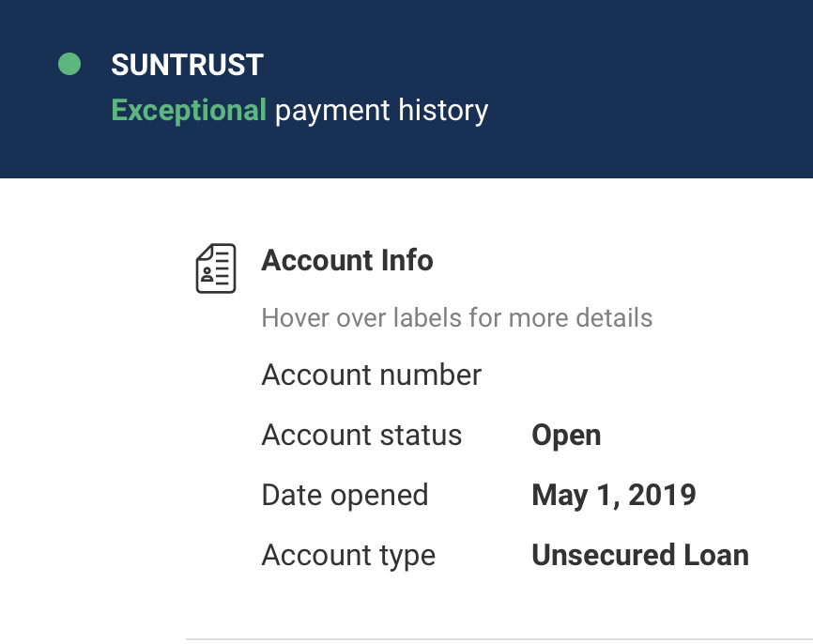Select the person symbol on the account icon
The width and height of the screenshot is (813, 644).
(206, 275)
